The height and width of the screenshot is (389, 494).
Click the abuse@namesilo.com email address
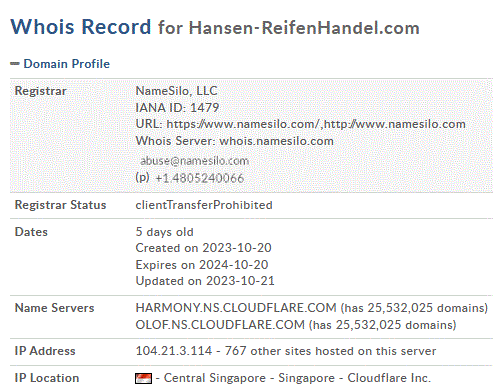[x=195, y=161]
